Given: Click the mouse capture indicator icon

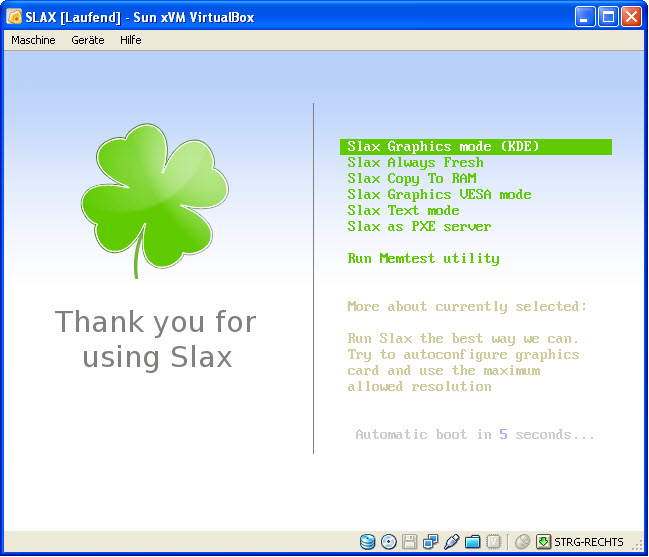Looking at the screenshot, I should pyautogui.click(x=522, y=542).
